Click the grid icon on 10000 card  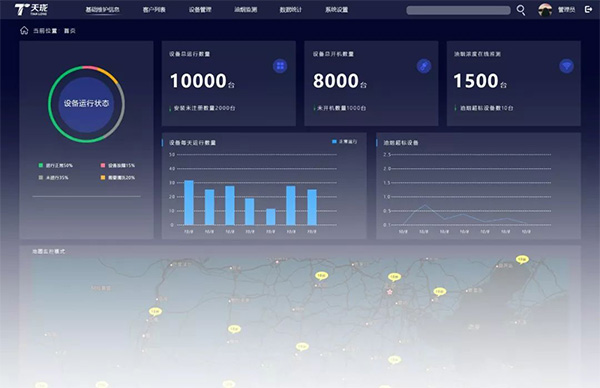(280, 66)
